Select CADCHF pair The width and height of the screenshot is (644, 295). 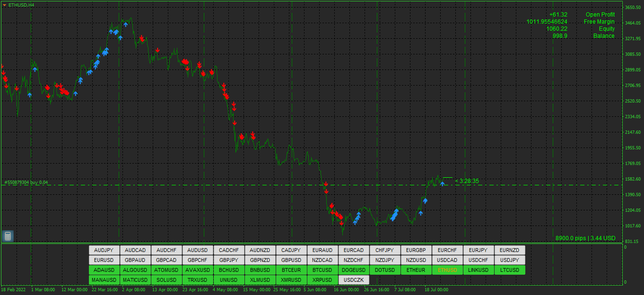point(228,250)
